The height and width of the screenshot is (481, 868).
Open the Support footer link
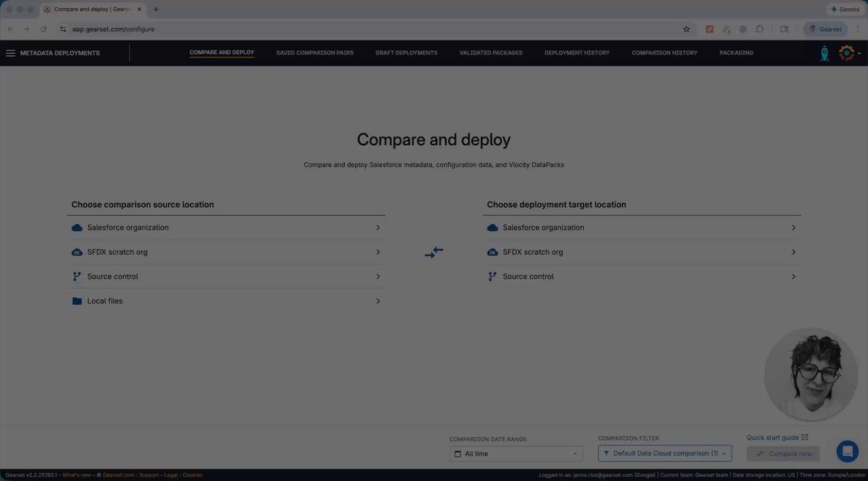149,475
